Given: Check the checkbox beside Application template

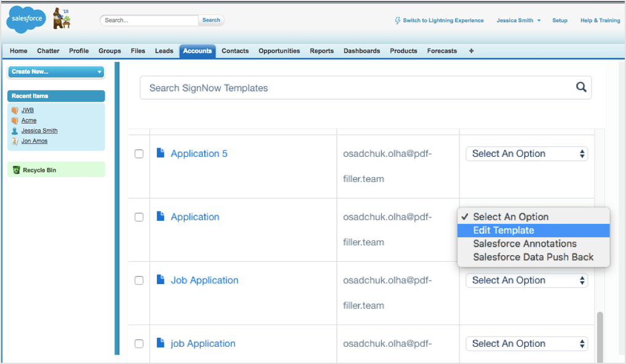Looking at the screenshot, I should pyautogui.click(x=138, y=217).
